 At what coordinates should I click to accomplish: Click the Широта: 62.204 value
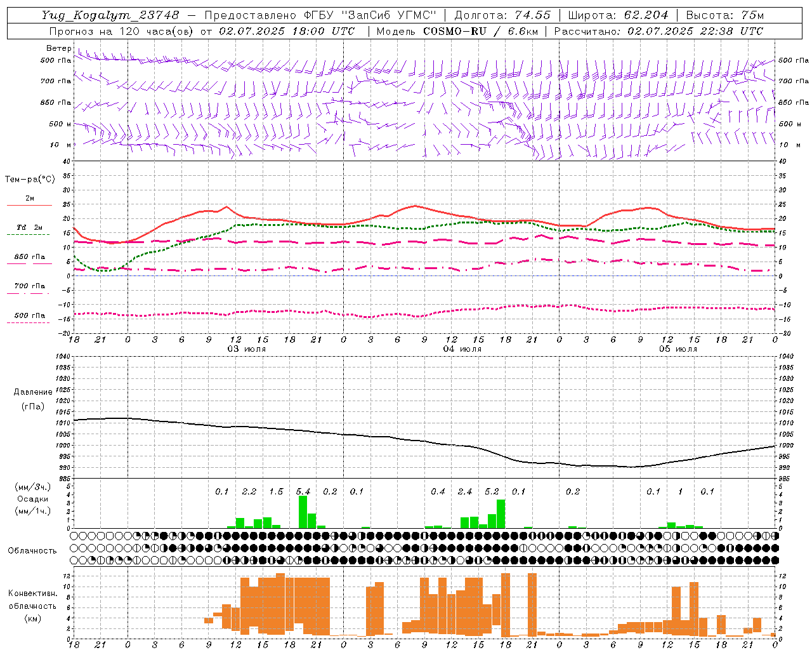click(x=618, y=15)
